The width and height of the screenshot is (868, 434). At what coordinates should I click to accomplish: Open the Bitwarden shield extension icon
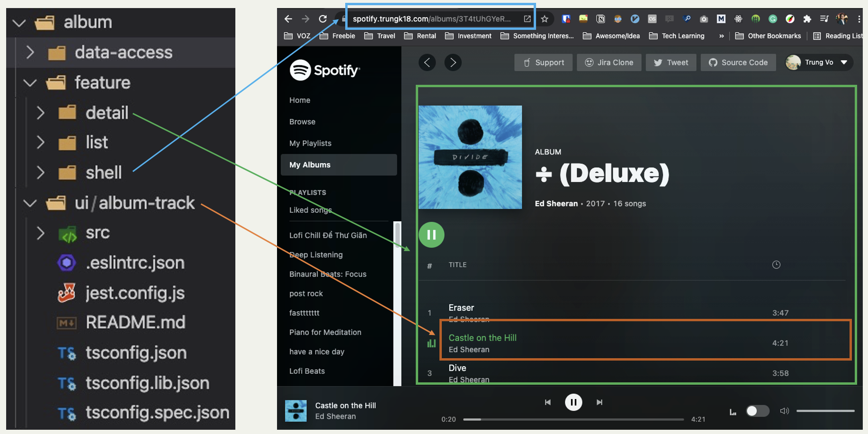(566, 19)
